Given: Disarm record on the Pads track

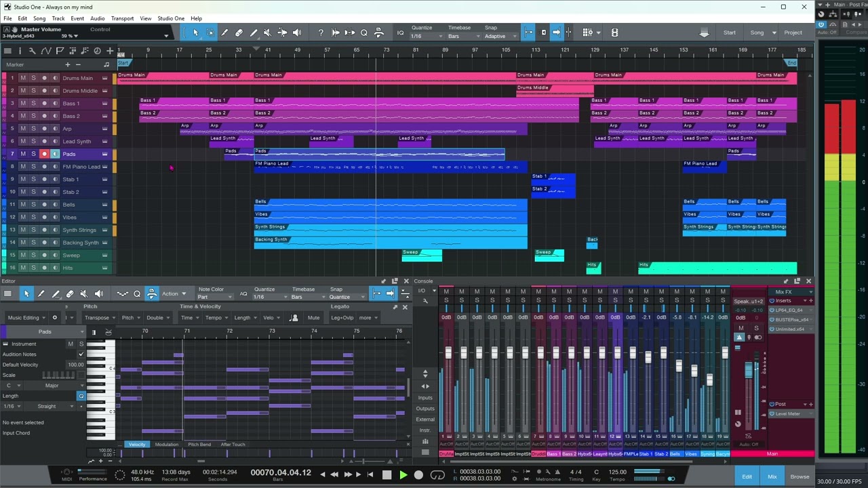Looking at the screenshot, I should coord(45,154).
